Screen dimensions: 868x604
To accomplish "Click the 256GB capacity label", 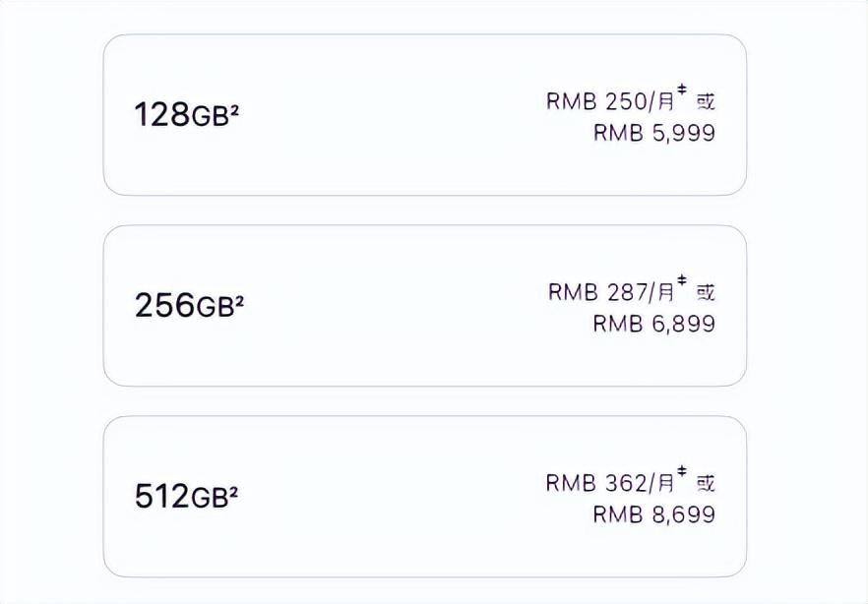I will click(185, 305).
